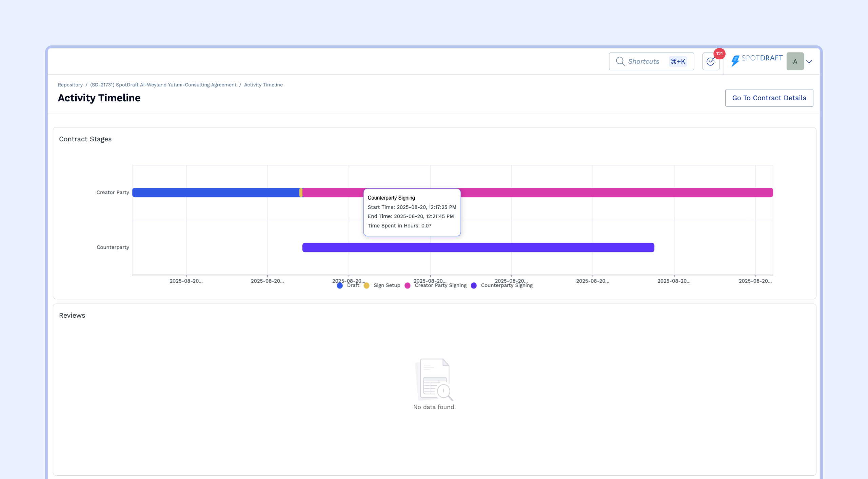Click the user avatar labeled A
868x479 pixels.
[x=795, y=61]
